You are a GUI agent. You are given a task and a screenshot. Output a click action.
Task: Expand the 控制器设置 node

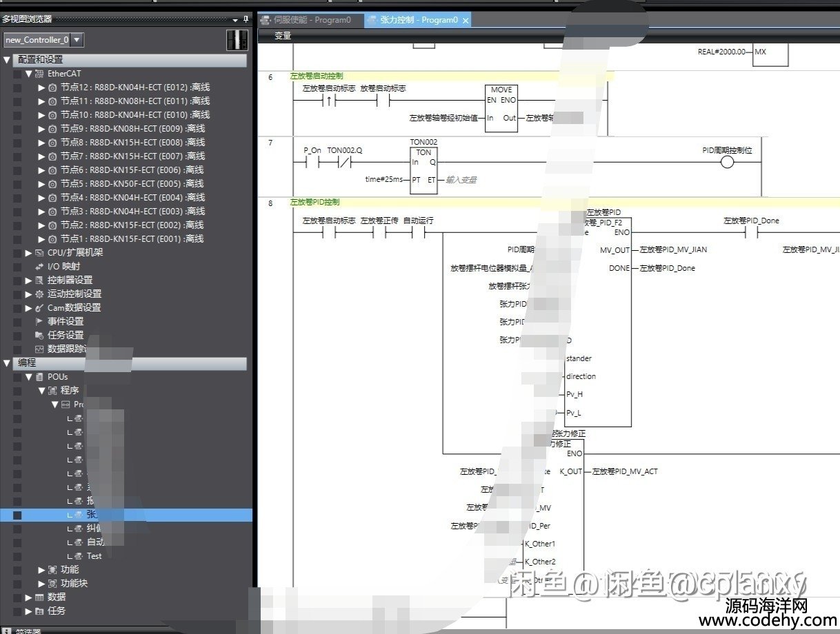[28, 280]
